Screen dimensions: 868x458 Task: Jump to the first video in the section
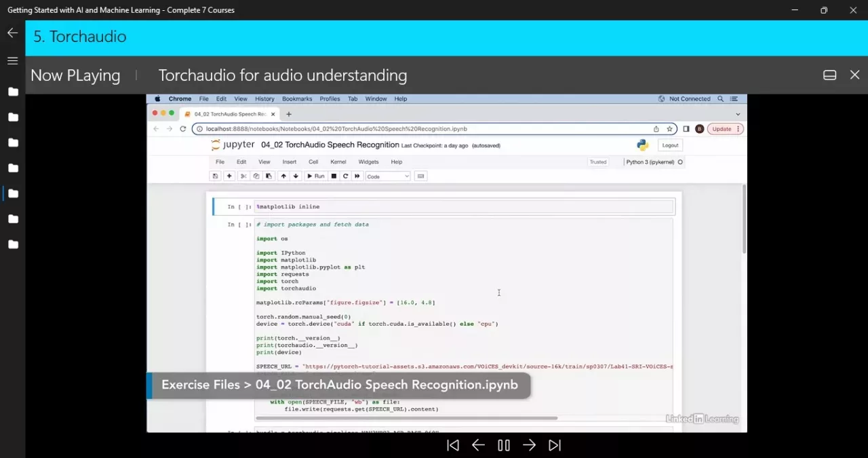coord(453,445)
